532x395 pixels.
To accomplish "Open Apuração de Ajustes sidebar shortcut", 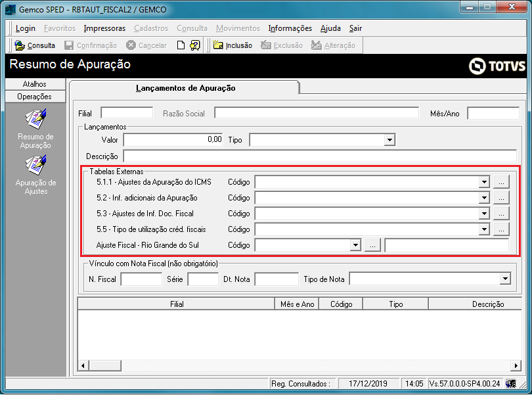I will [x=35, y=175].
